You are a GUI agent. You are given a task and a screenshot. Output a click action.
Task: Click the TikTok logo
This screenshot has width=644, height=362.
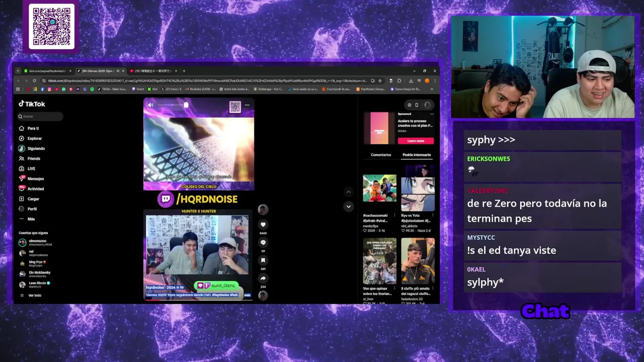(x=32, y=104)
